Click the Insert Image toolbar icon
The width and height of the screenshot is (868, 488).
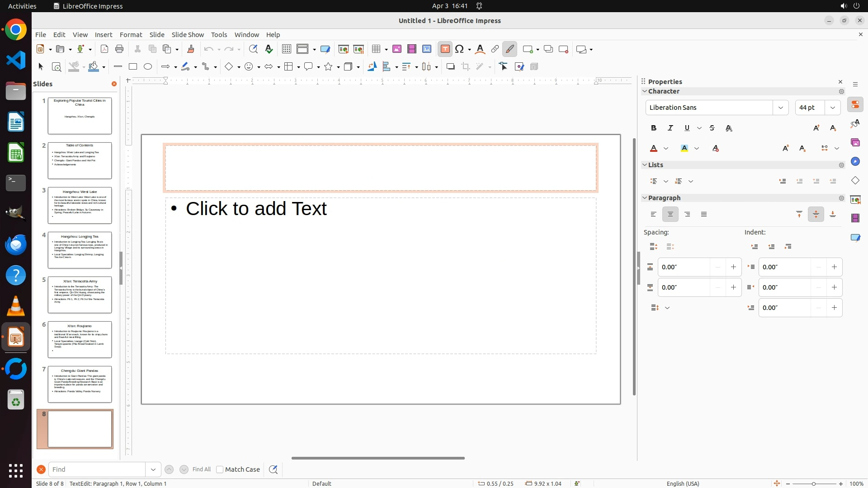(397, 49)
